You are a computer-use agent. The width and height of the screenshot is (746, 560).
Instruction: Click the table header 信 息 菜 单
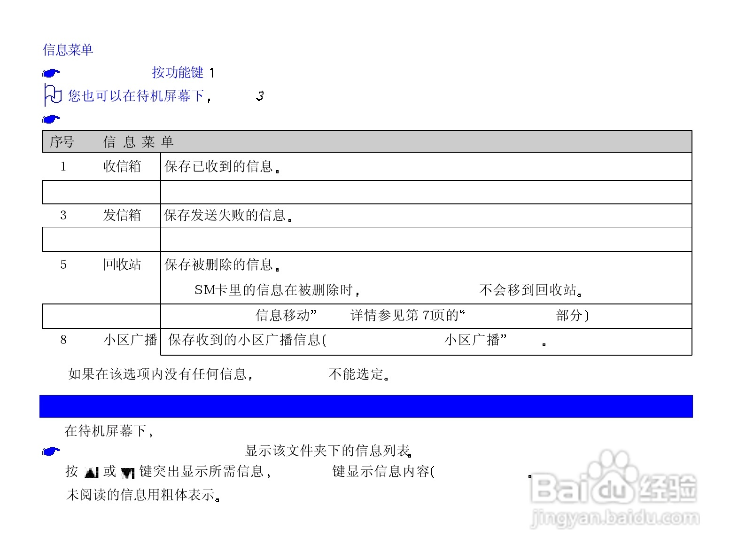(139, 142)
